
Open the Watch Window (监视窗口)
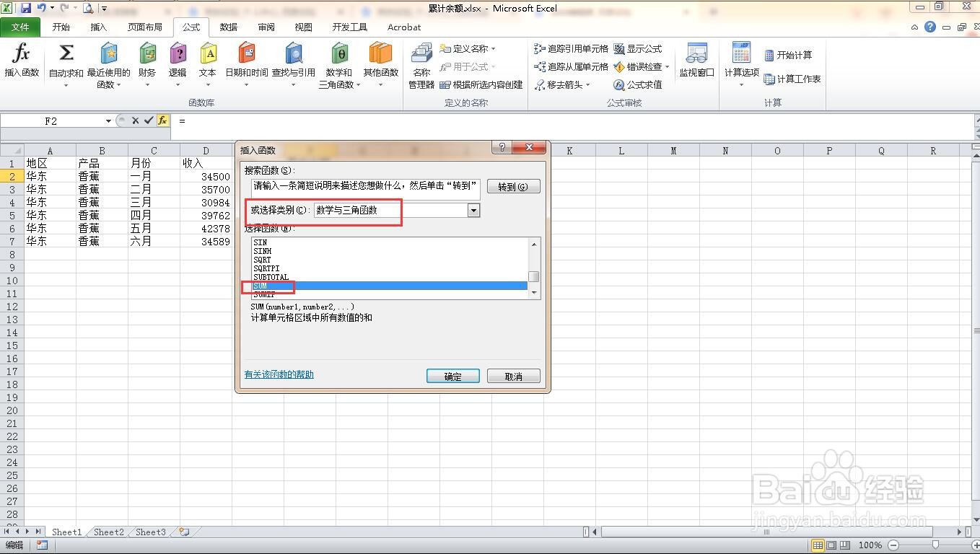(x=696, y=61)
